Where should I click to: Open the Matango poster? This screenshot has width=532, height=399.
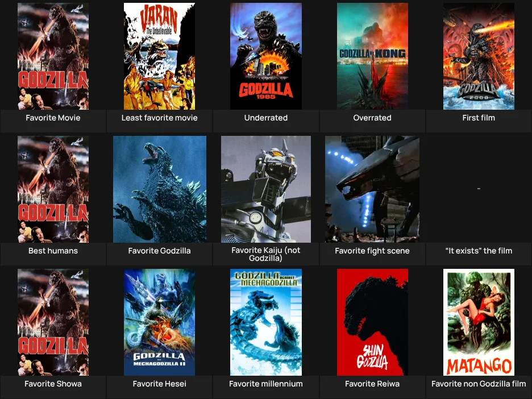479,322
